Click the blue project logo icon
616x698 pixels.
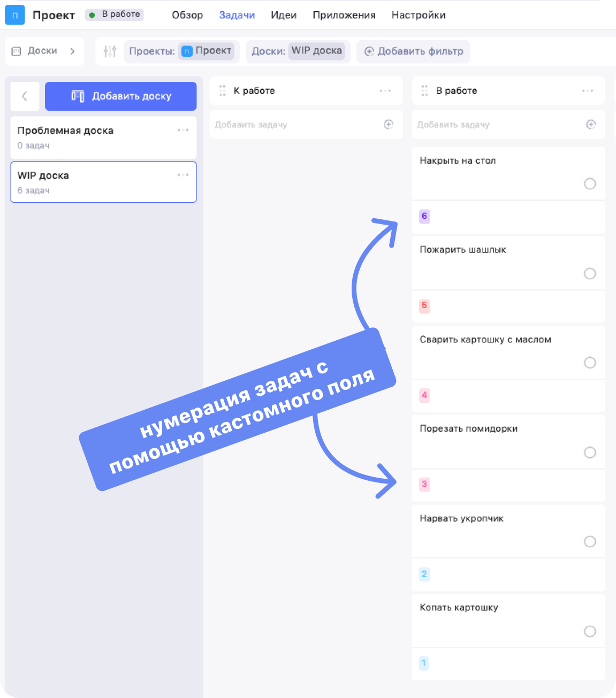click(x=15, y=15)
